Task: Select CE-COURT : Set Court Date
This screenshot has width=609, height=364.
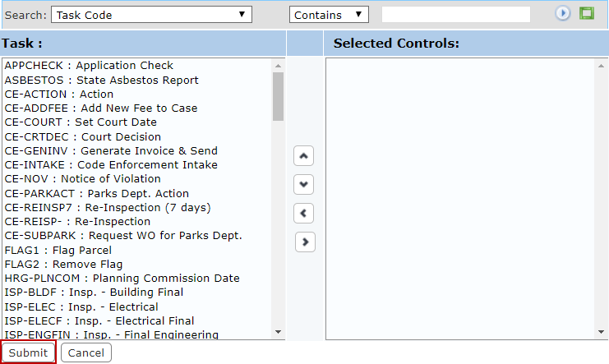Action: [x=81, y=122]
